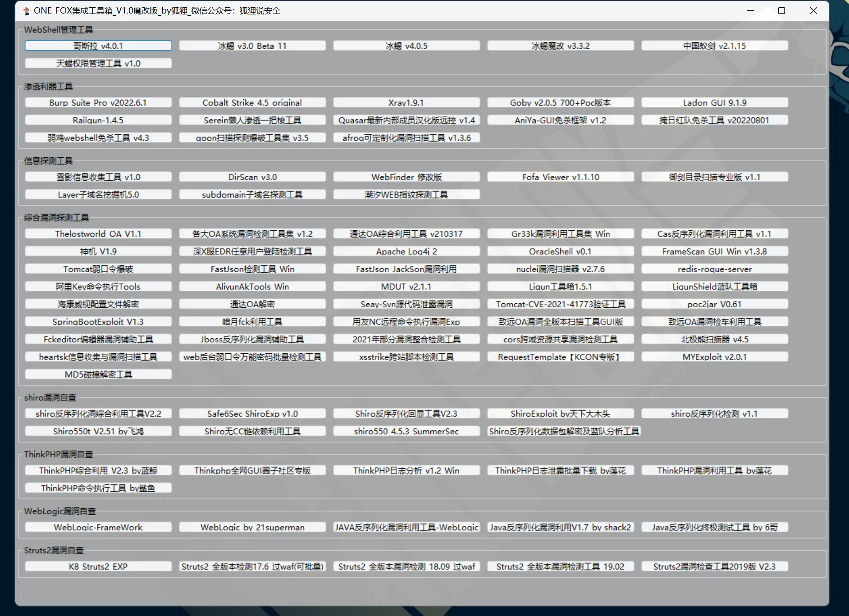Start afrog vulnerability scanner v1.3.6
Viewport: 849px width, 616px height.
coord(406,138)
